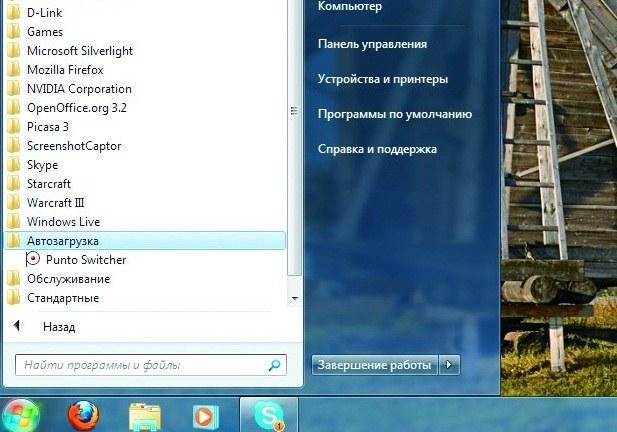Click the Найти программы и файлы field
Viewport: 617px width, 432px height.
click(140, 365)
